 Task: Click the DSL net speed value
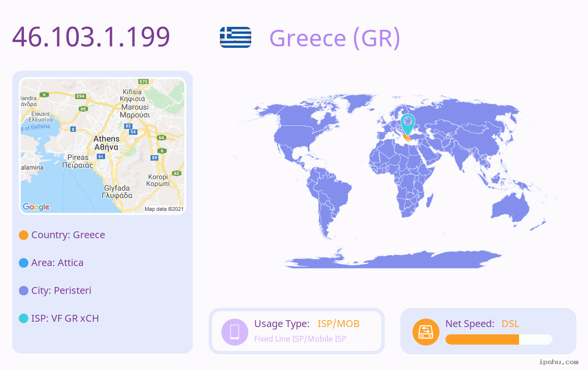click(510, 324)
